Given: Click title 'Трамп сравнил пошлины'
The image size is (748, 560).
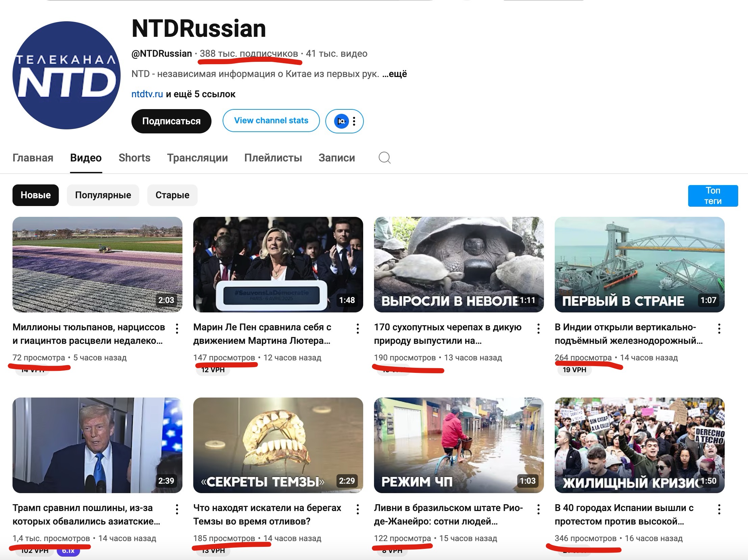Looking at the screenshot, I should click(86, 514).
